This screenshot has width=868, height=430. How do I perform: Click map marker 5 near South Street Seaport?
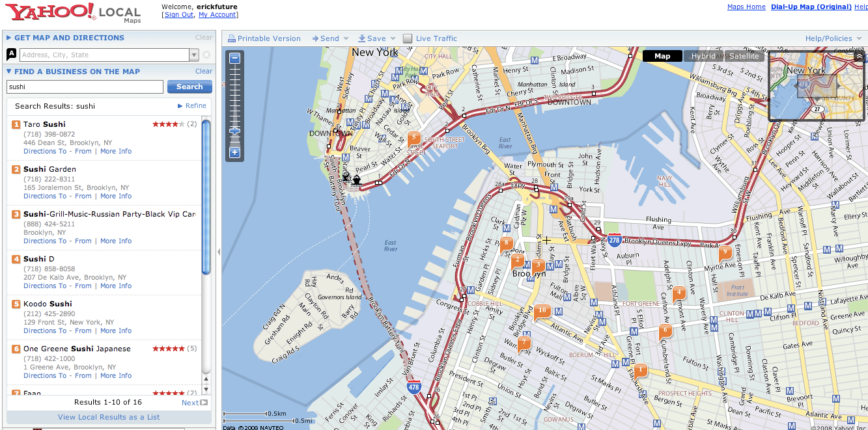[413, 138]
